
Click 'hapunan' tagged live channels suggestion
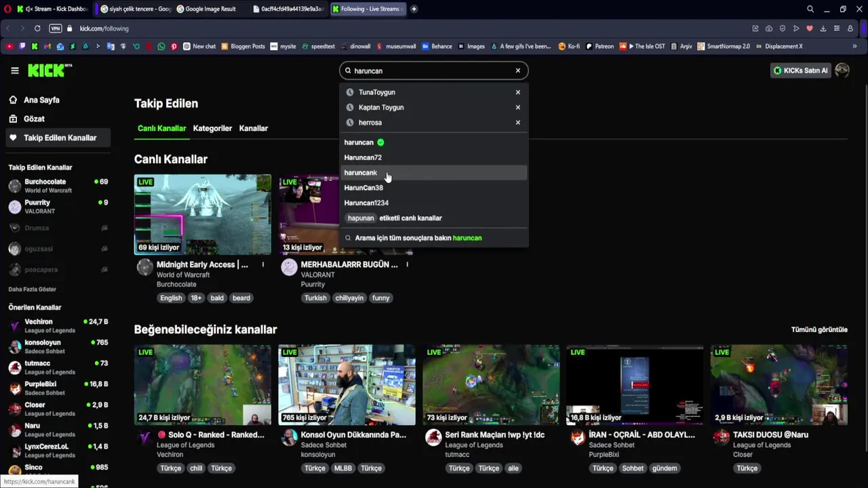(433, 218)
